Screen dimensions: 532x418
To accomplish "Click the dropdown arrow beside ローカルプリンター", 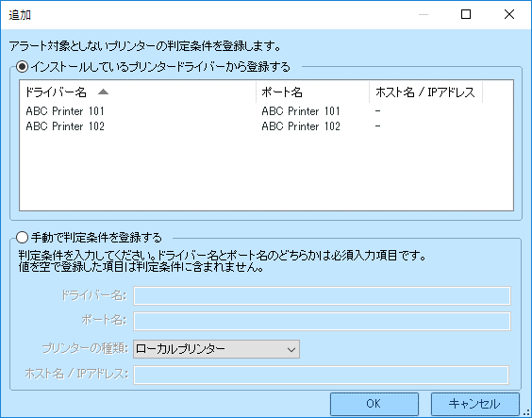I will [291, 349].
